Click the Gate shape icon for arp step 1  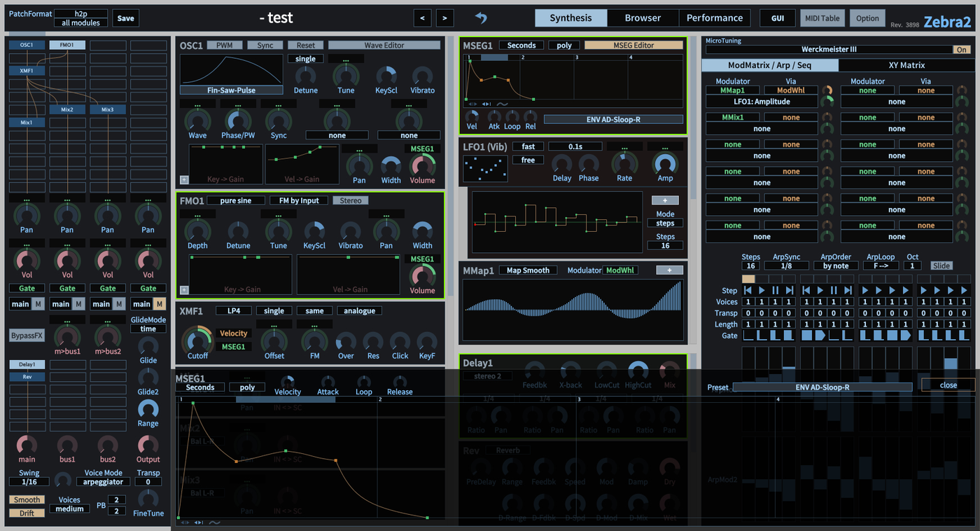(x=748, y=336)
